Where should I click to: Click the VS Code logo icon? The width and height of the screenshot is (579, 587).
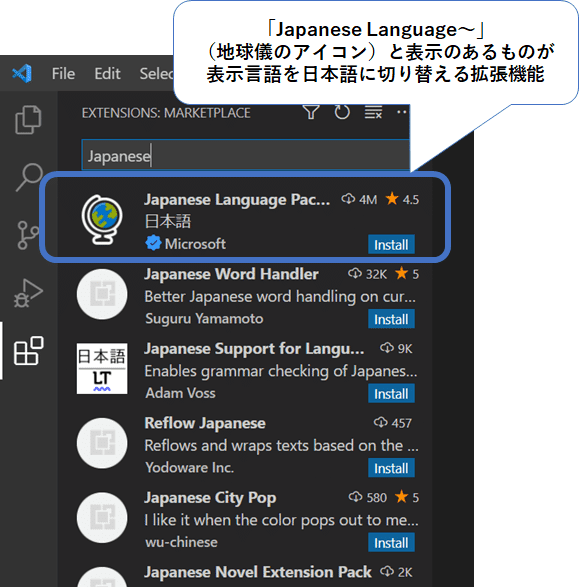point(22,73)
